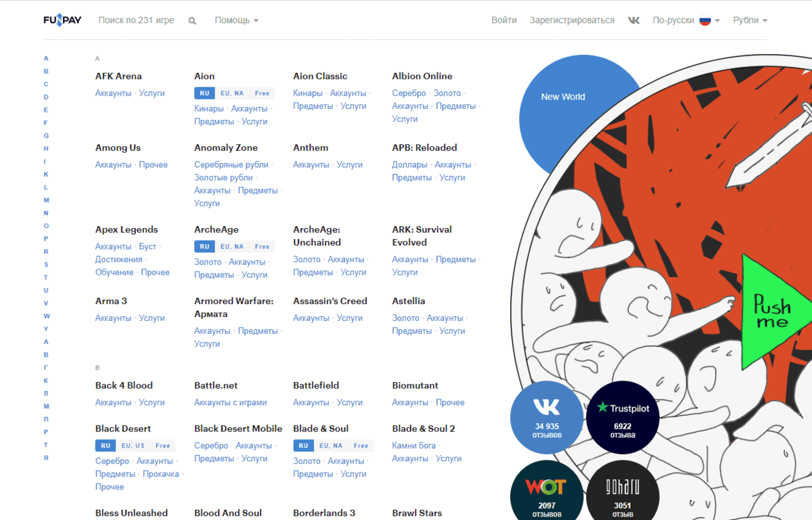Open Аккаунты с играми under Battle.net
The height and width of the screenshot is (520, 812).
point(230,402)
